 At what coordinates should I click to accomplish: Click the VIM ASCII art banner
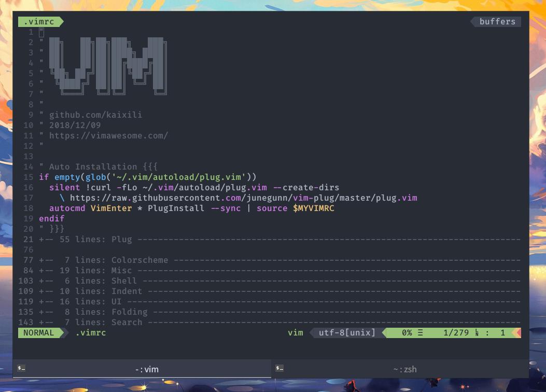click(108, 66)
